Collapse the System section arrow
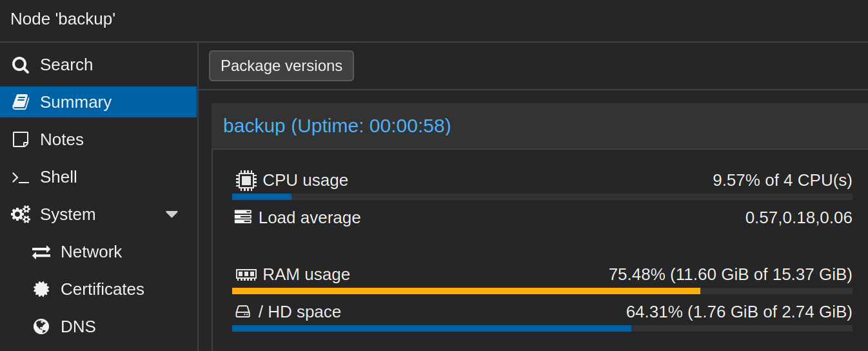 pyautogui.click(x=172, y=214)
